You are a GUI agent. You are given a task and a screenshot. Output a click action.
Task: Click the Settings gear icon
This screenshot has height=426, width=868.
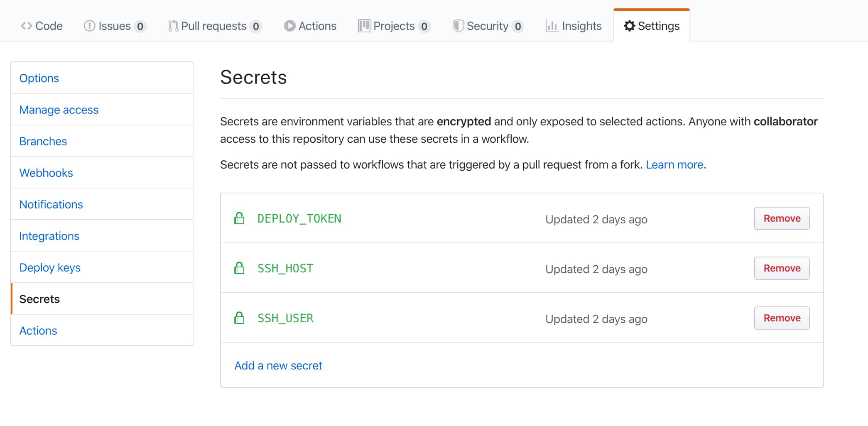[x=629, y=26]
